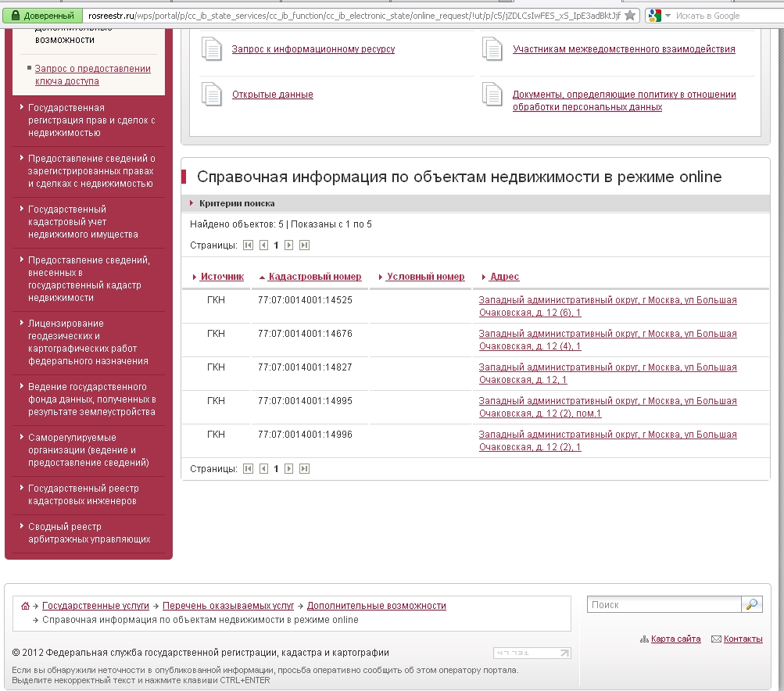Open address link ending д. 12 (6), 1

coord(607,306)
